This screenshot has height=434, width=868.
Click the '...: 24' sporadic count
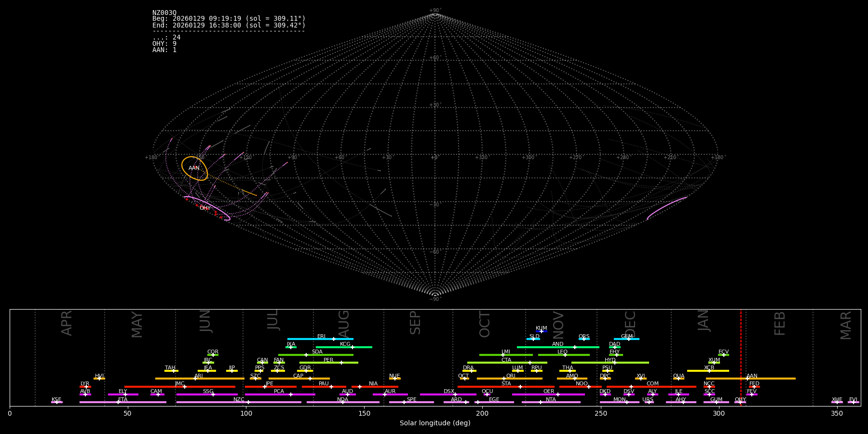pyautogui.click(x=166, y=38)
